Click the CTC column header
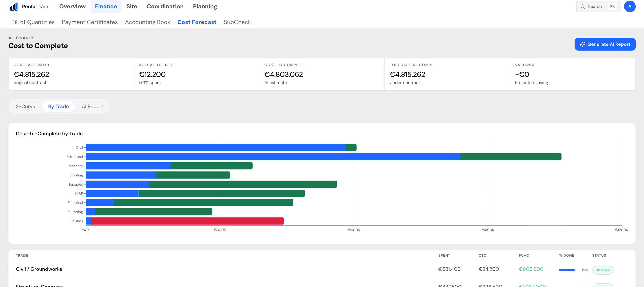Screen dimensions: 644x287 click(482, 256)
